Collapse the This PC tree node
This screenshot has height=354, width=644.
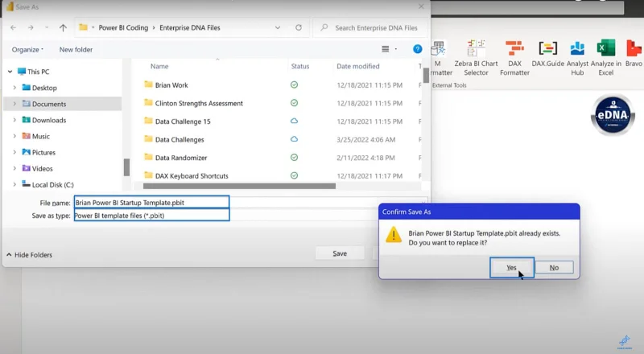pos(10,72)
